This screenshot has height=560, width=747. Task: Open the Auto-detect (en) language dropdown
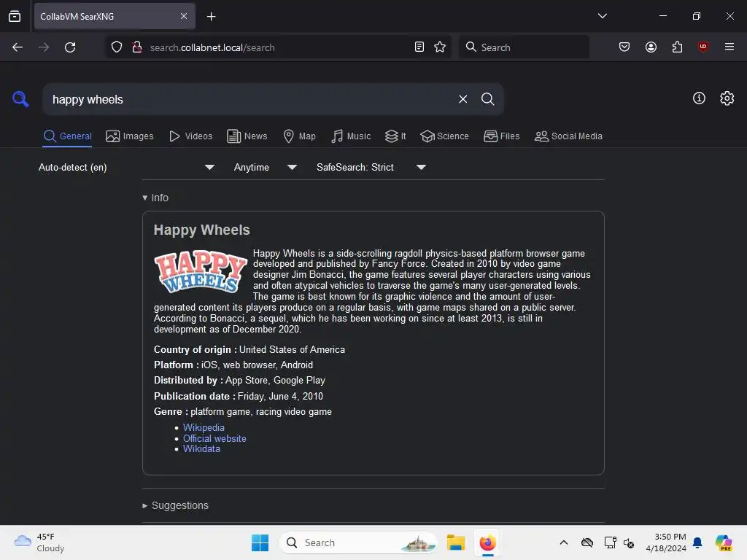(x=126, y=167)
